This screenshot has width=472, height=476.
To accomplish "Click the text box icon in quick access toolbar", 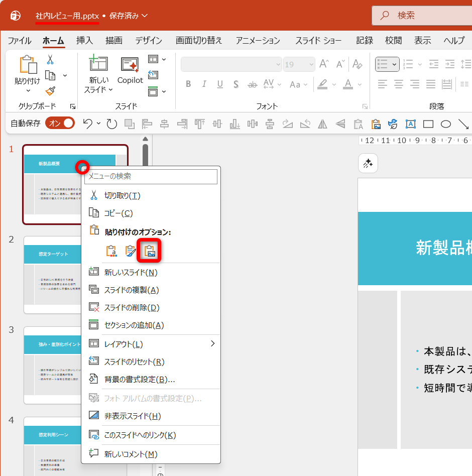I will [x=411, y=124].
